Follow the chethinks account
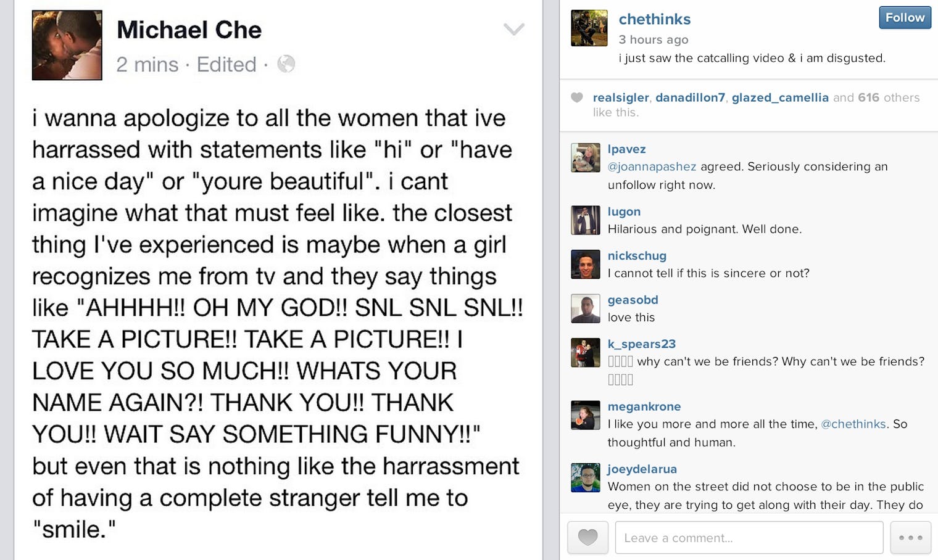This screenshot has height=560, width=938. tap(905, 18)
